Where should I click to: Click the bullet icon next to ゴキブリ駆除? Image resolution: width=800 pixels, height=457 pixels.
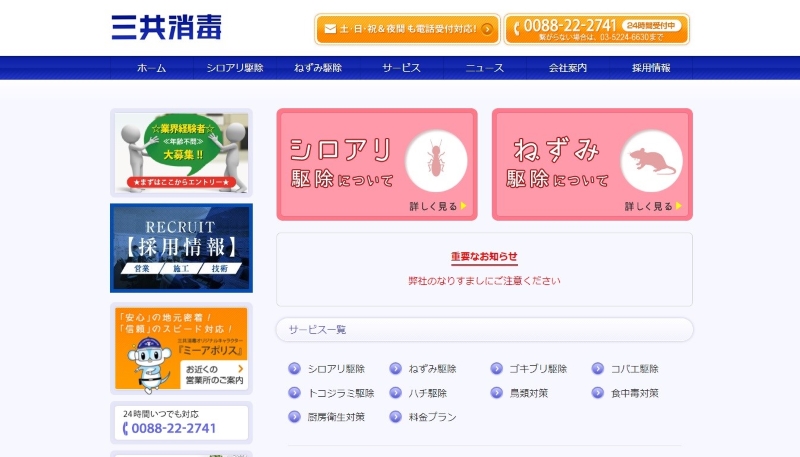496,368
